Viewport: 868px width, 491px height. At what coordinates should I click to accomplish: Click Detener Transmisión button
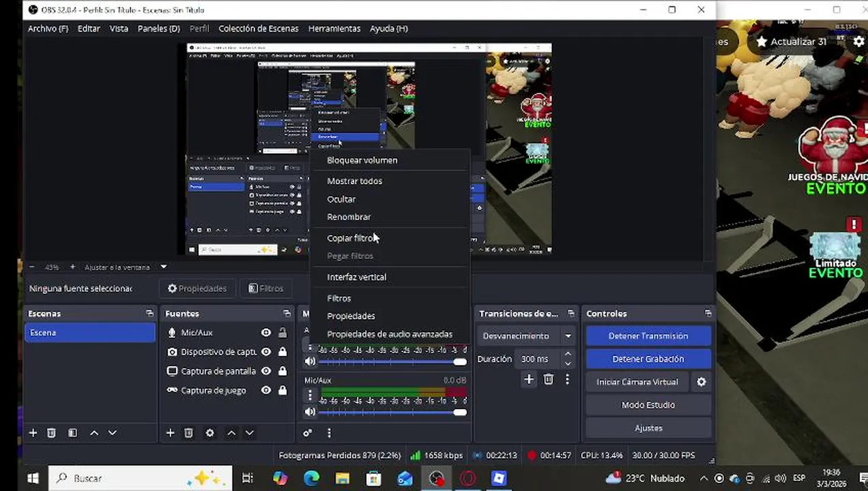point(648,336)
